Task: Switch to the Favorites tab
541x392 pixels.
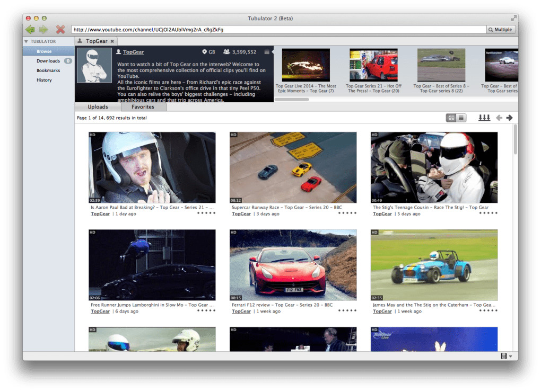Action: pos(143,107)
